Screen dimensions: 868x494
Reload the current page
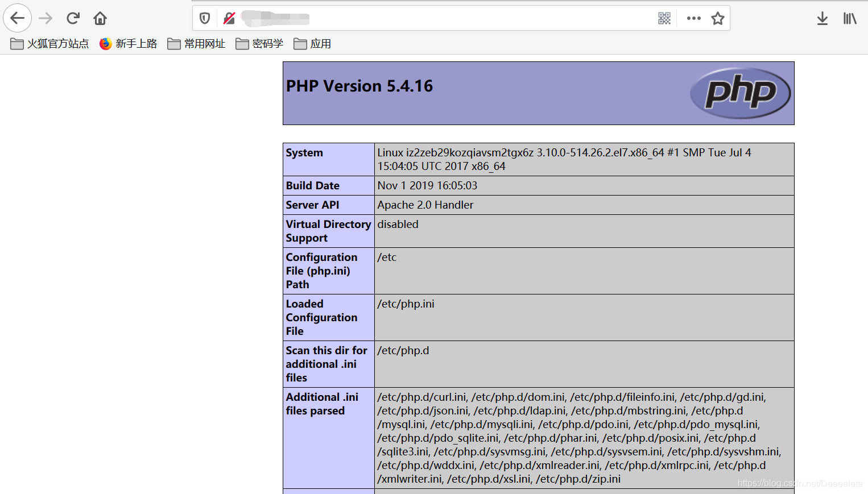73,18
